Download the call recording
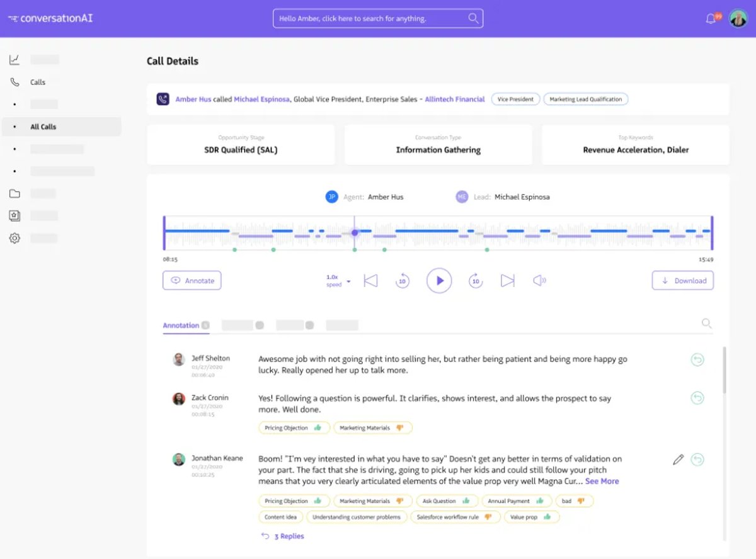Screen dimensions: 756x559 (x=683, y=281)
